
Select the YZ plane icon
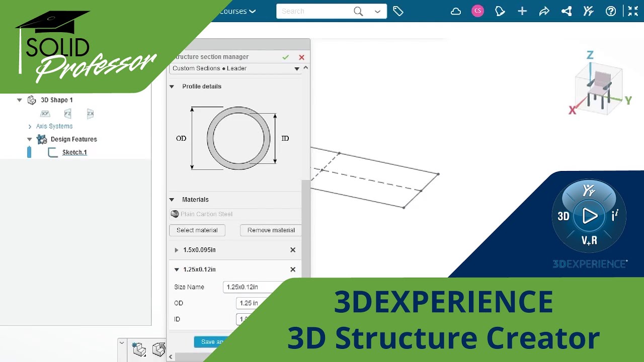click(67, 114)
